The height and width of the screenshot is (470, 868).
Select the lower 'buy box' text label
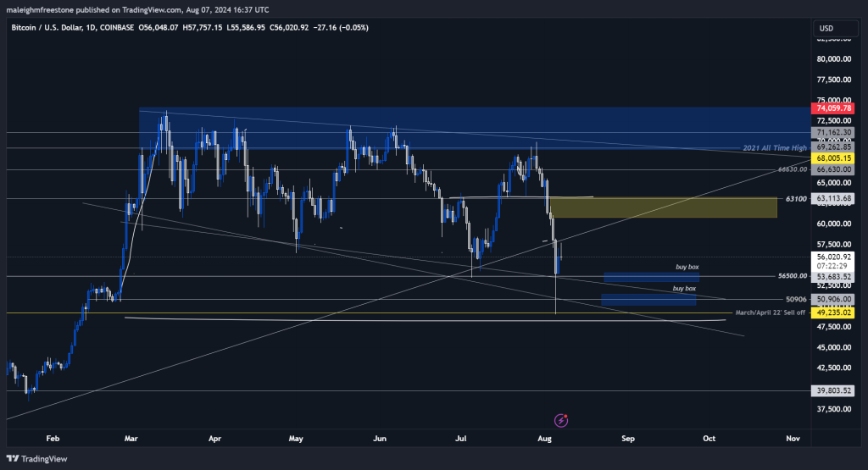tap(684, 289)
